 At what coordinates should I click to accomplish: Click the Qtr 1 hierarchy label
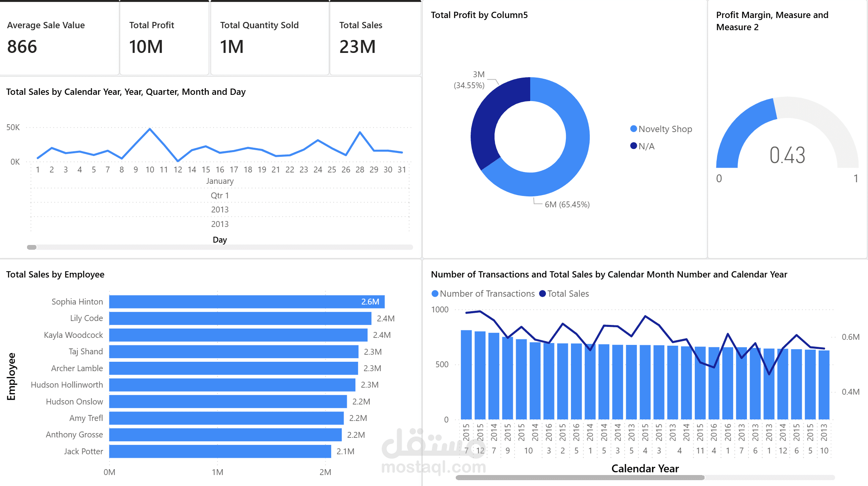click(x=219, y=195)
